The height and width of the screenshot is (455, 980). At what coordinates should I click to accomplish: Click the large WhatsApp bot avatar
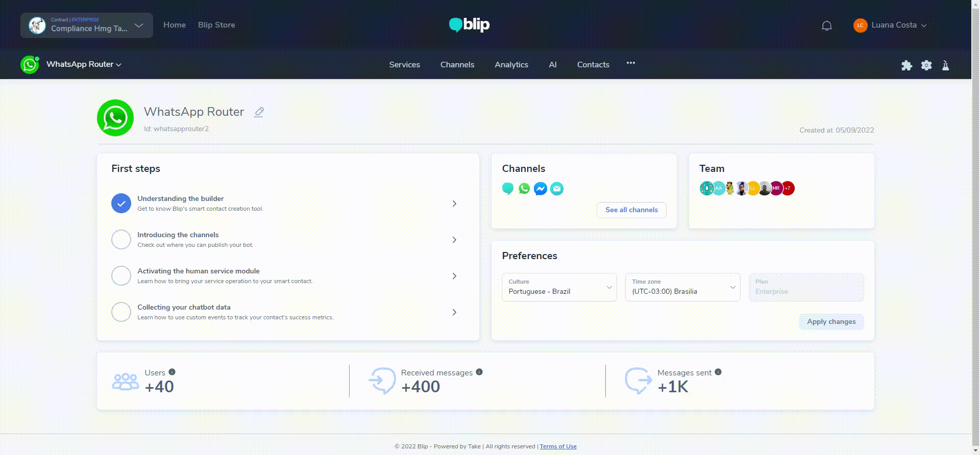coord(115,118)
